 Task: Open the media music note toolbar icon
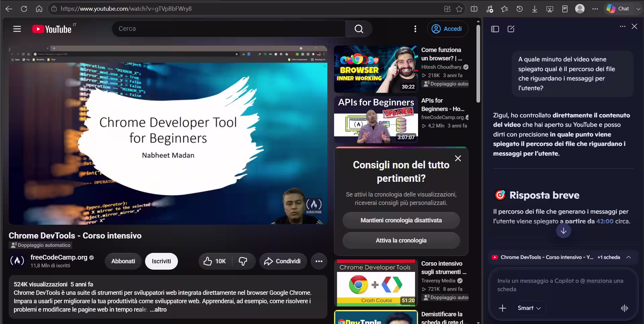pos(490,9)
